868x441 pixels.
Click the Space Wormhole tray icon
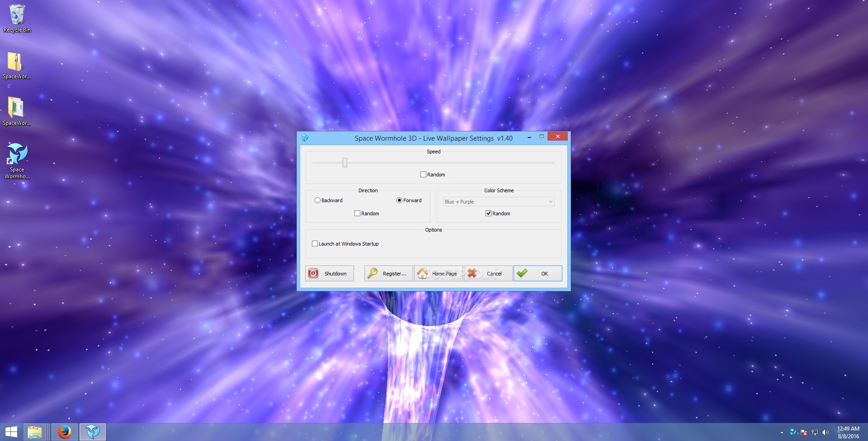pyautogui.click(x=793, y=432)
